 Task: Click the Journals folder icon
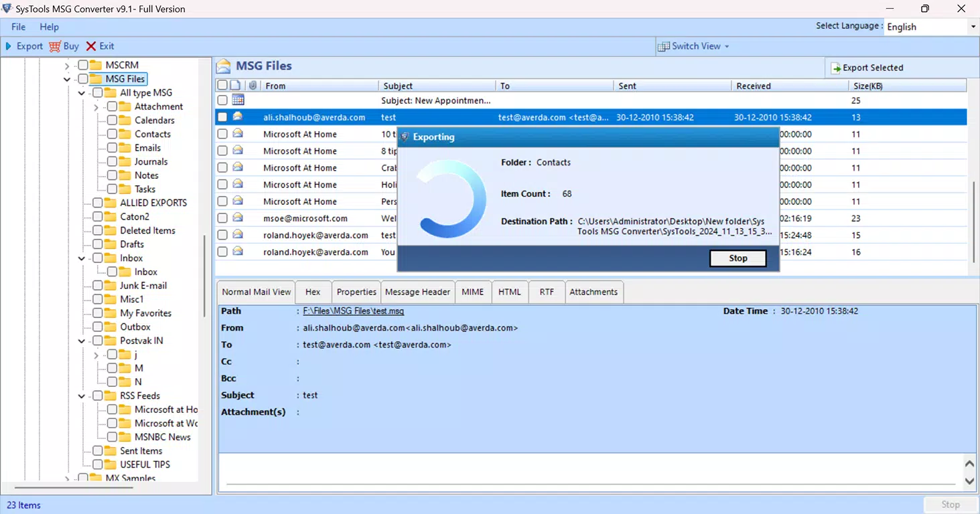pos(125,161)
